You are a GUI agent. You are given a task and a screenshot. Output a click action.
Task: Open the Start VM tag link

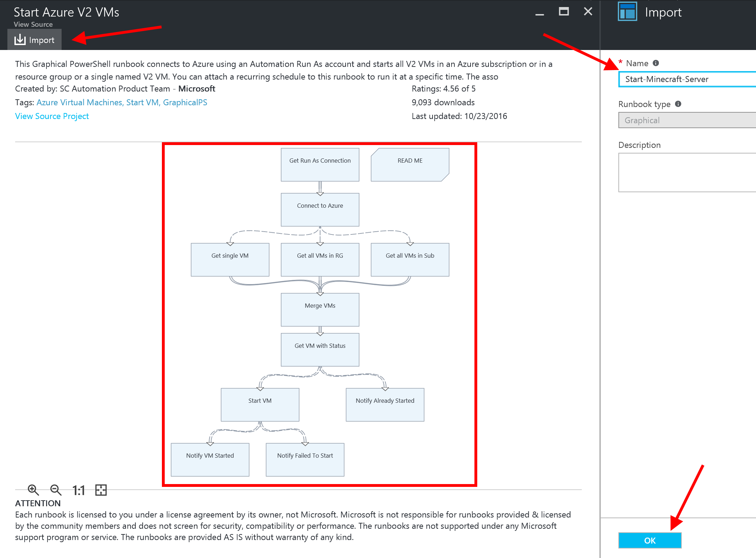pyautogui.click(x=142, y=102)
